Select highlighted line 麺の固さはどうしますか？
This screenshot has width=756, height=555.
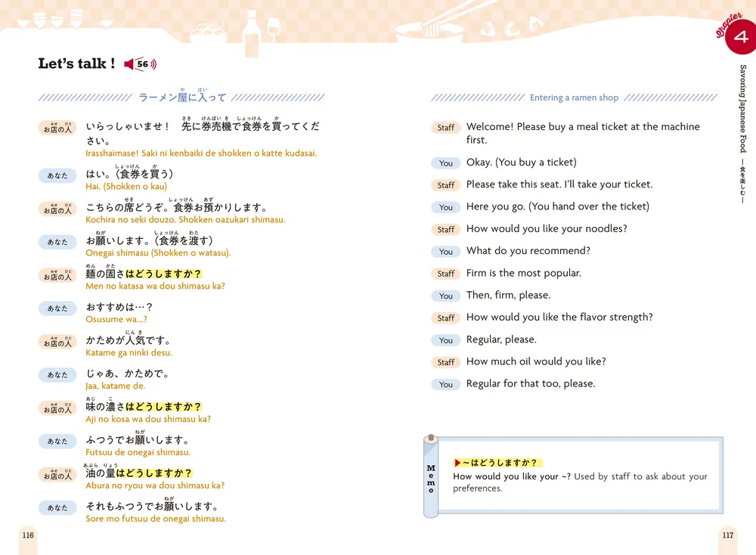[144, 273]
